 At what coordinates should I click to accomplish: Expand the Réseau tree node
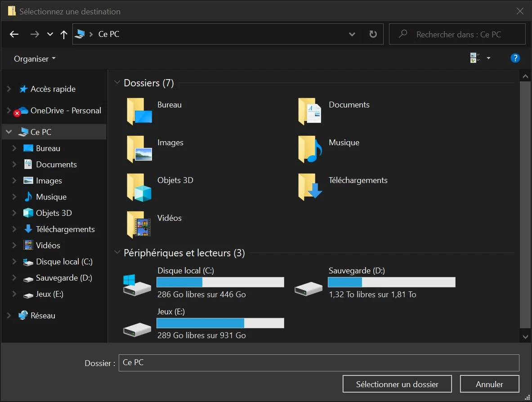[x=9, y=316]
